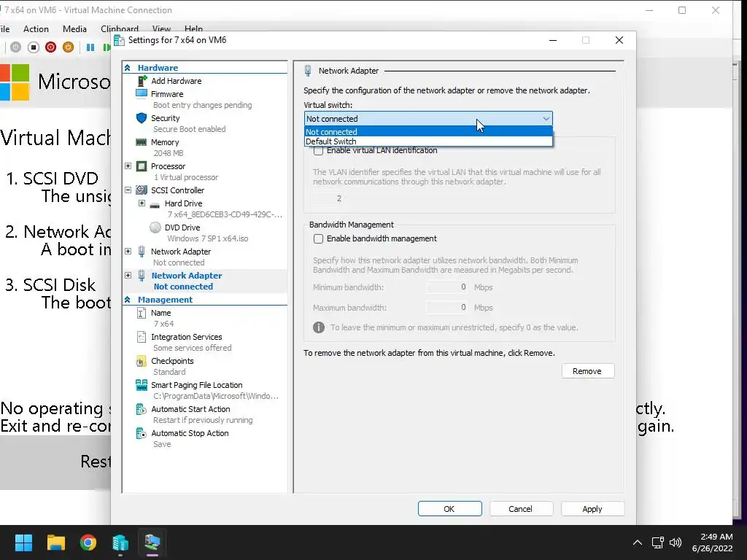This screenshot has width=747, height=560.
Task: Show hidden icons in system tray
Action: pos(637,542)
